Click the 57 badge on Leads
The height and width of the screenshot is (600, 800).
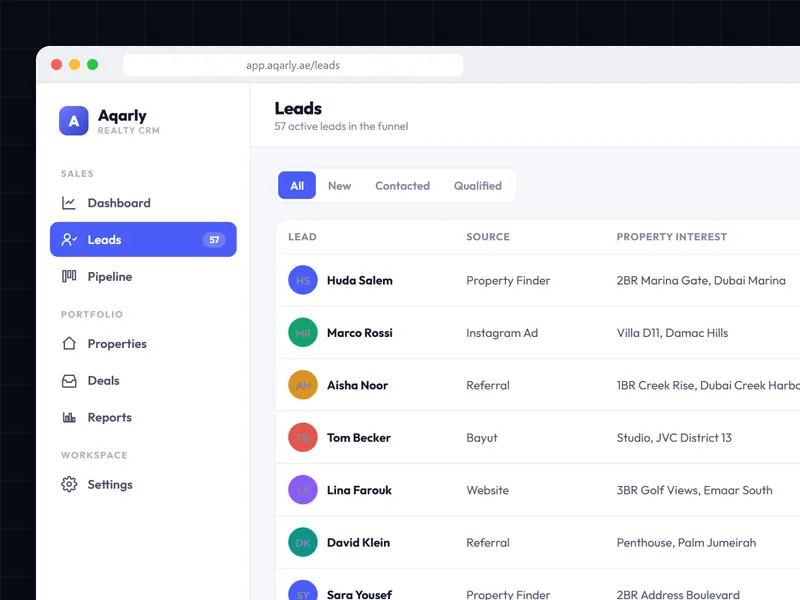point(214,240)
